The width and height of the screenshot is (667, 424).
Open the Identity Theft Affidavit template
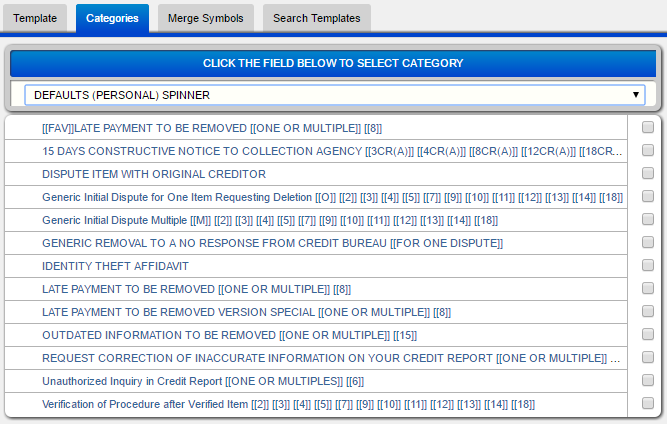pos(115,266)
